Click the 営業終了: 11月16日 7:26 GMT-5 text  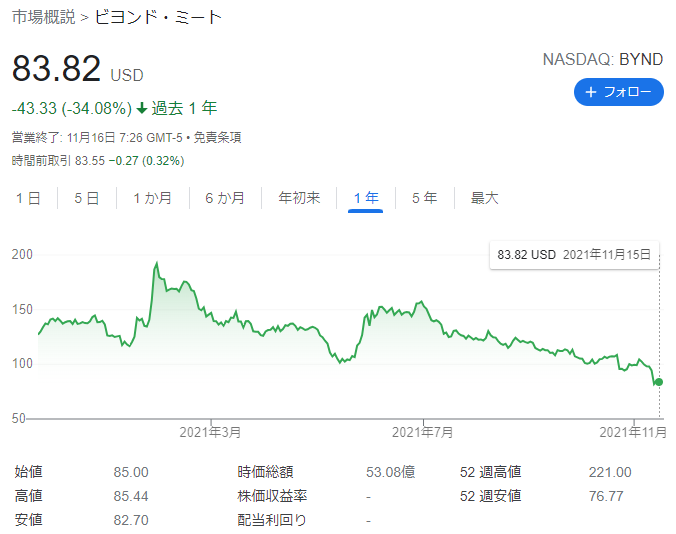[x=97, y=137]
